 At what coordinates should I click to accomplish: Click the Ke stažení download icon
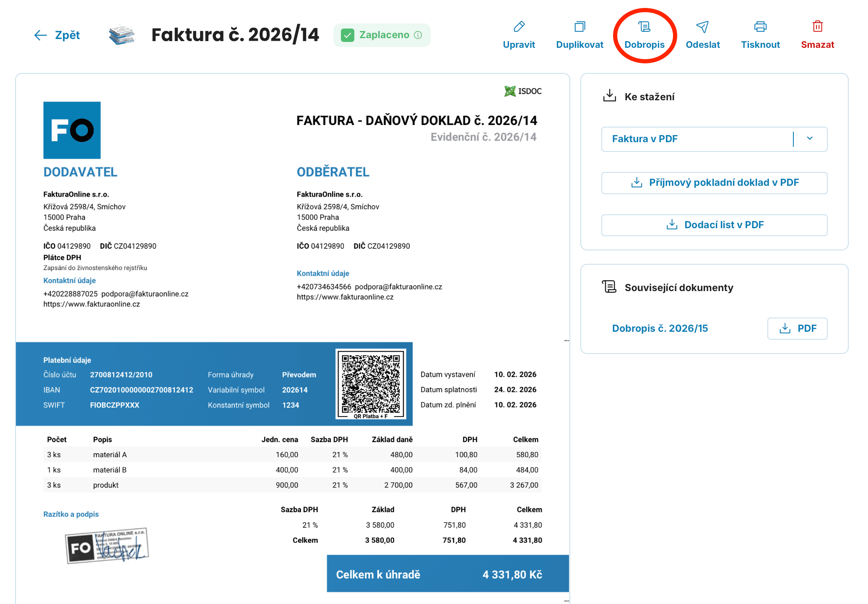click(x=610, y=96)
